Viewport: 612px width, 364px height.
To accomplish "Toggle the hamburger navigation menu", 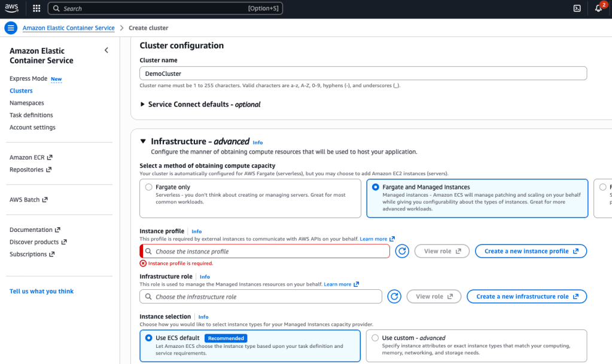I will pos(11,28).
